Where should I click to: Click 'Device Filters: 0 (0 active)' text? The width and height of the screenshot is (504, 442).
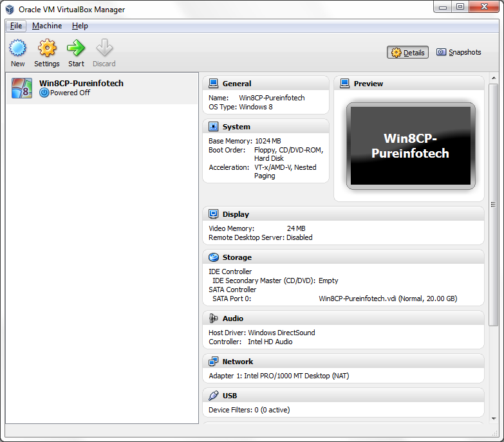(x=249, y=410)
